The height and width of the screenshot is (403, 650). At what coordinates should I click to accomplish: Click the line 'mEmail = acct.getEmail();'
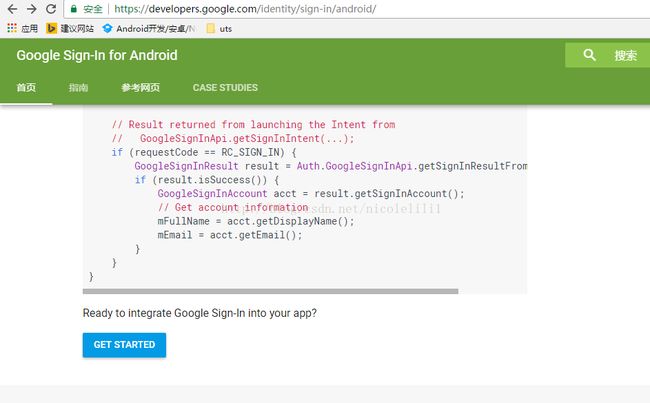[x=230, y=235]
